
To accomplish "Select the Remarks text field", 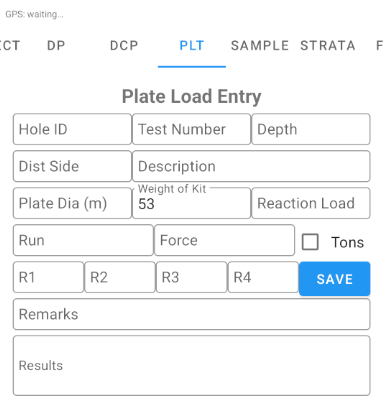I will pos(191,314).
